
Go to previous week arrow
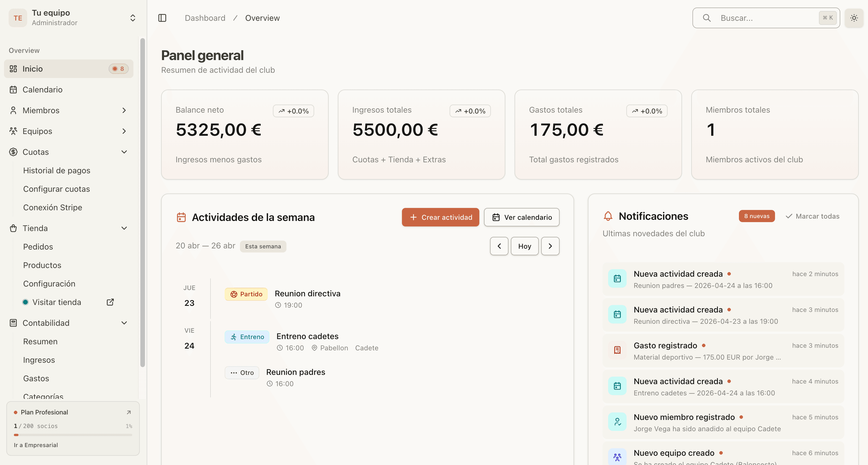tap(499, 246)
